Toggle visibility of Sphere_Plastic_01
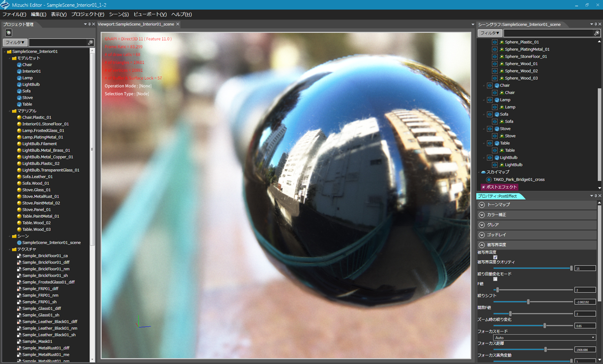Screen dimensions: 603x364 (x=495, y=42)
